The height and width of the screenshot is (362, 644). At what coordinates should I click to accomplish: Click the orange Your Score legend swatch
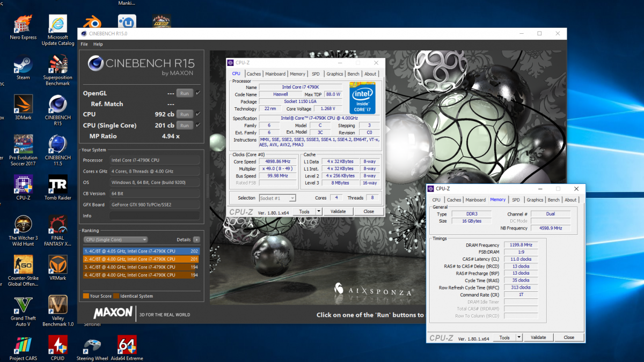click(x=86, y=296)
